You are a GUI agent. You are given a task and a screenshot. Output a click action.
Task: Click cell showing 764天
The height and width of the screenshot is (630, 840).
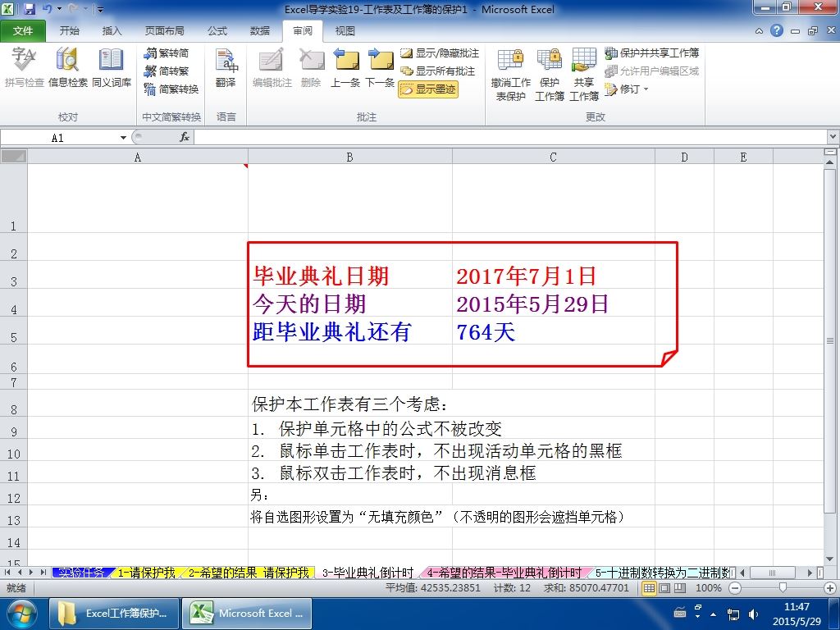click(x=554, y=331)
